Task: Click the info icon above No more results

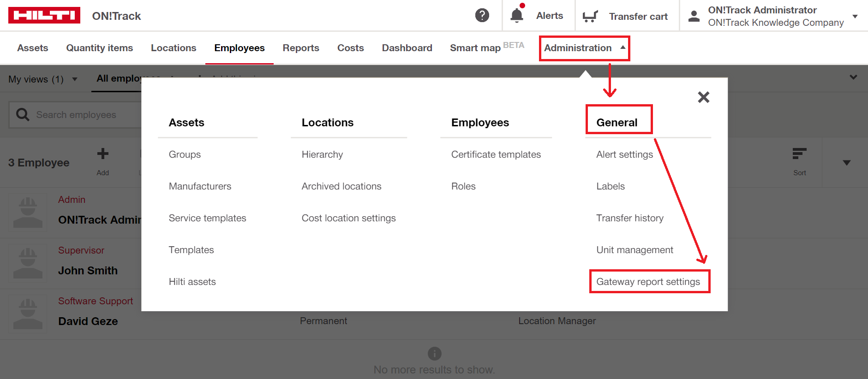Action: (434, 354)
